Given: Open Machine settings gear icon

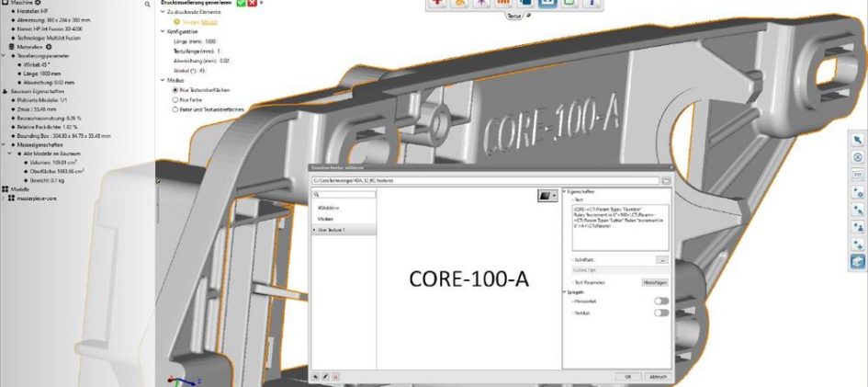Looking at the screenshot, I should pyautogui.click(x=39, y=3).
